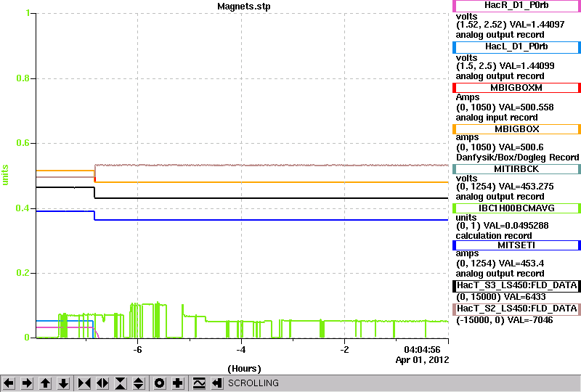The image size is (581, 392).
Task: Click the left-arrow-to-bar scroll mode icon
Action: point(217,383)
